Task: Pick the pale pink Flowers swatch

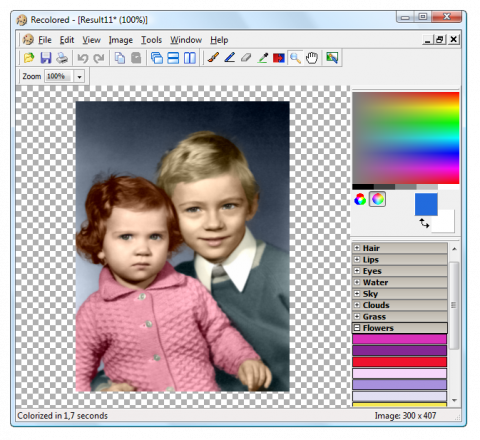Action: (399, 373)
